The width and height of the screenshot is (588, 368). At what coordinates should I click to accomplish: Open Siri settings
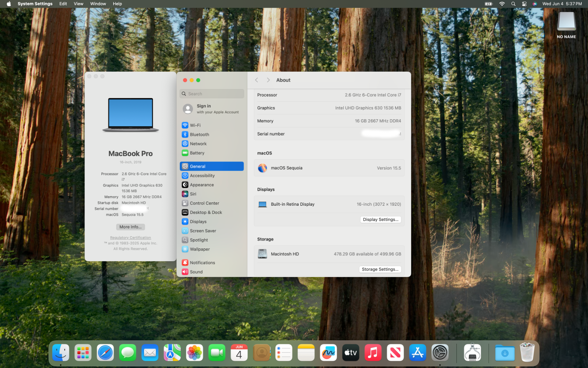pos(212,194)
